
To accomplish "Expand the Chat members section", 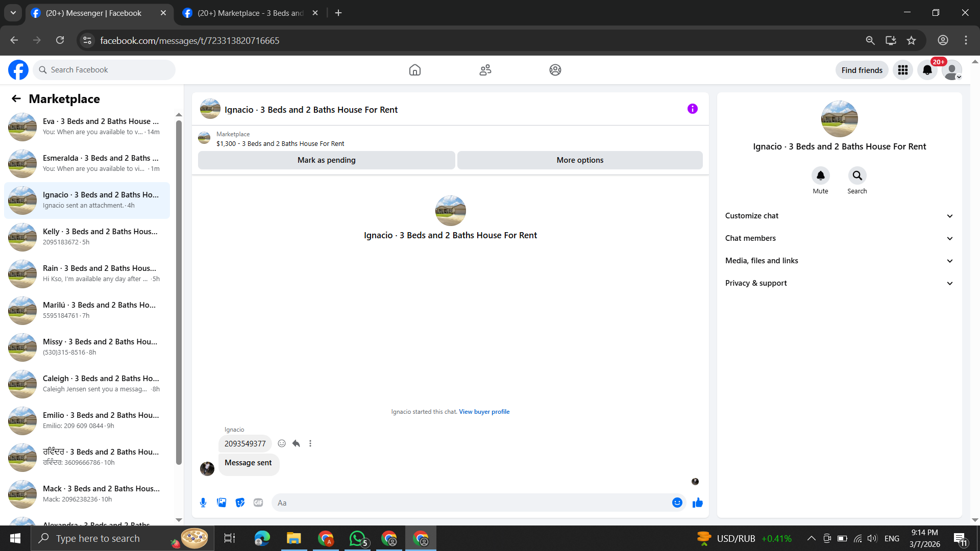I will tap(840, 238).
